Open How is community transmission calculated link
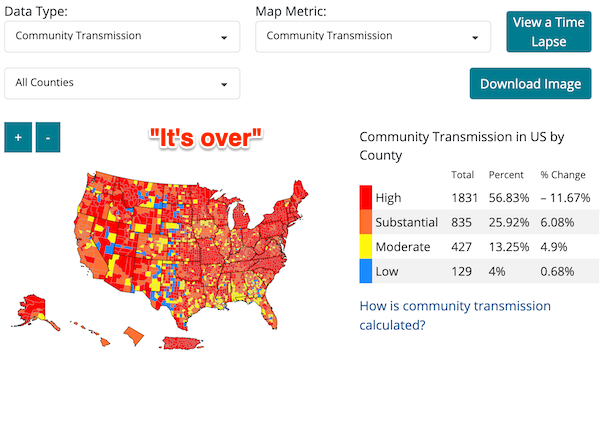This screenshot has width=600, height=424. 455,315
